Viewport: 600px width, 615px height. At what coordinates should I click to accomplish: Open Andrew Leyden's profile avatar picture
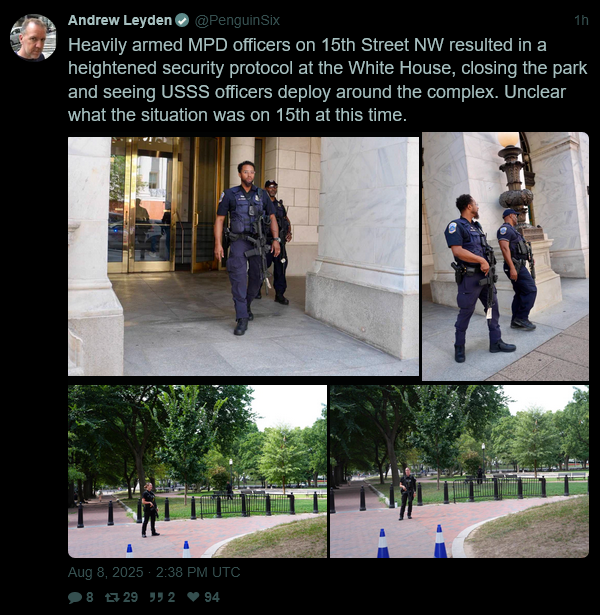pyautogui.click(x=33, y=38)
